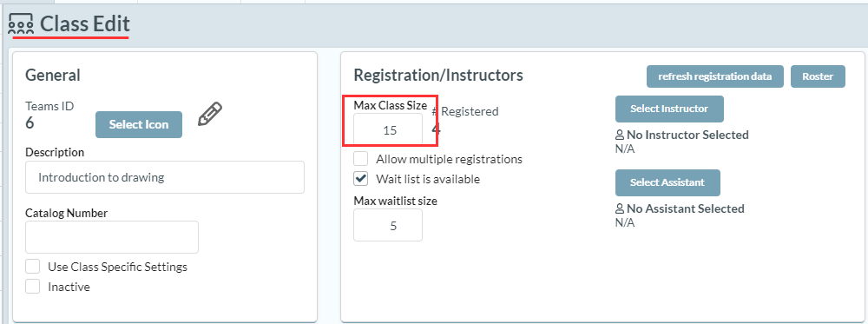
Task: Click the registered count number 4
Action: point(437,129)
